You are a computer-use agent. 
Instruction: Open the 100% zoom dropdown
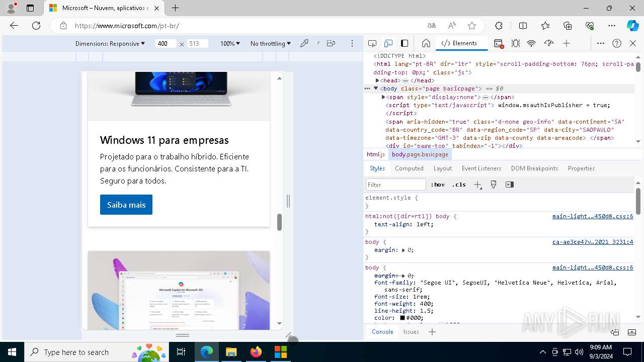click(x=230, y=44)
